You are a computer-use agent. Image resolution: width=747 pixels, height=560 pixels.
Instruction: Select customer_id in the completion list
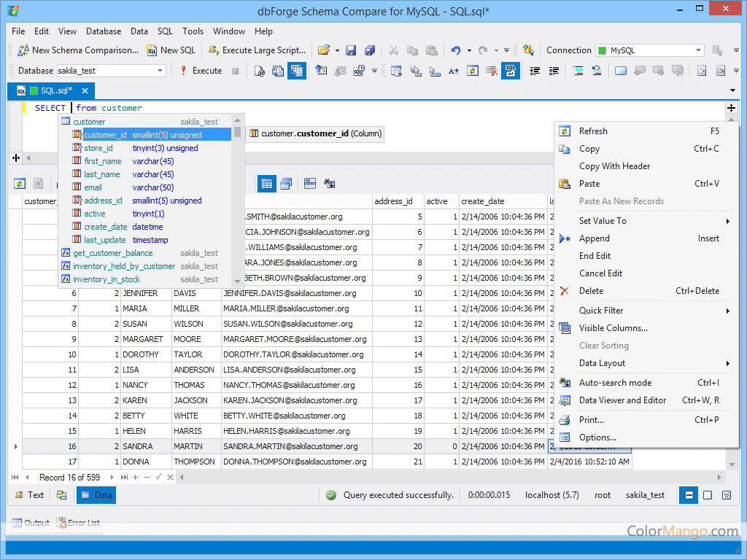105,134
